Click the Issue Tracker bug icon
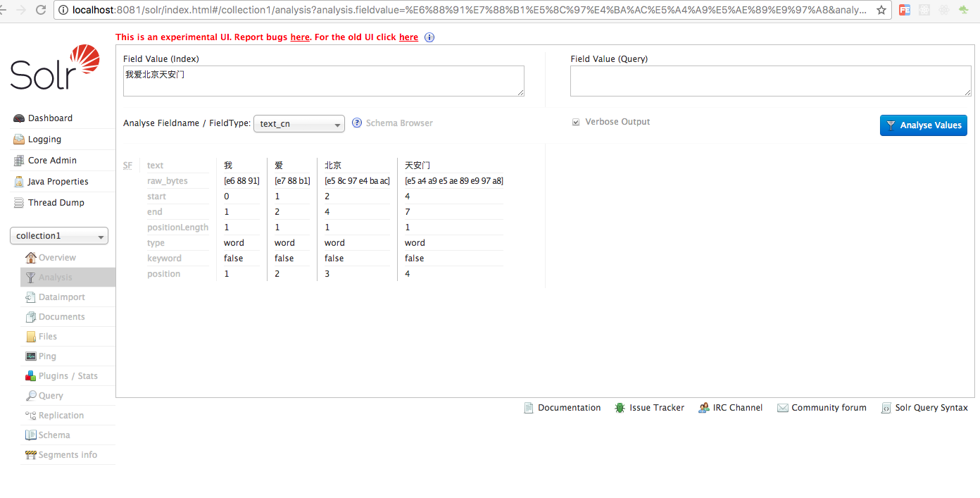Viewport: 980px width, 498px height. [x=620, y=408]
